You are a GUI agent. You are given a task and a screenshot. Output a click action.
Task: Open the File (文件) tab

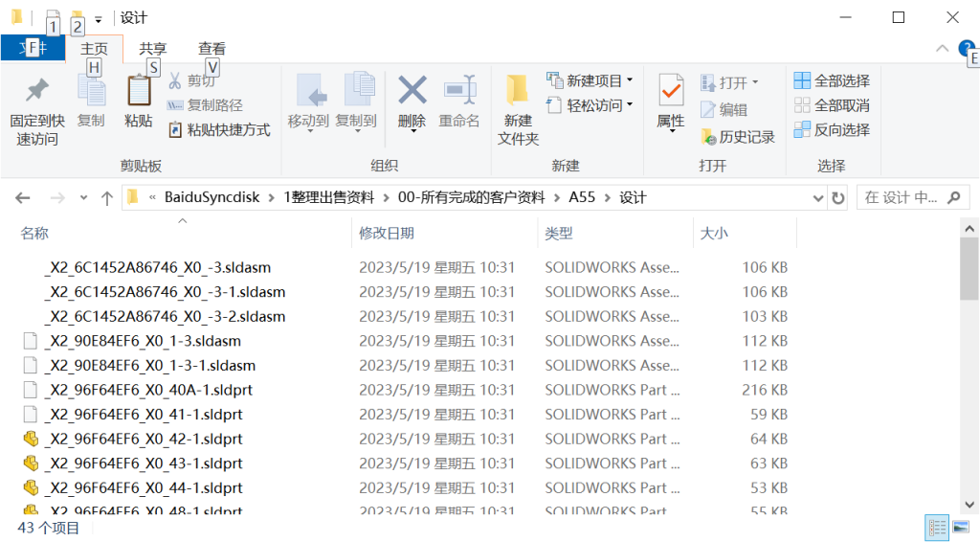tap(33, 48)
